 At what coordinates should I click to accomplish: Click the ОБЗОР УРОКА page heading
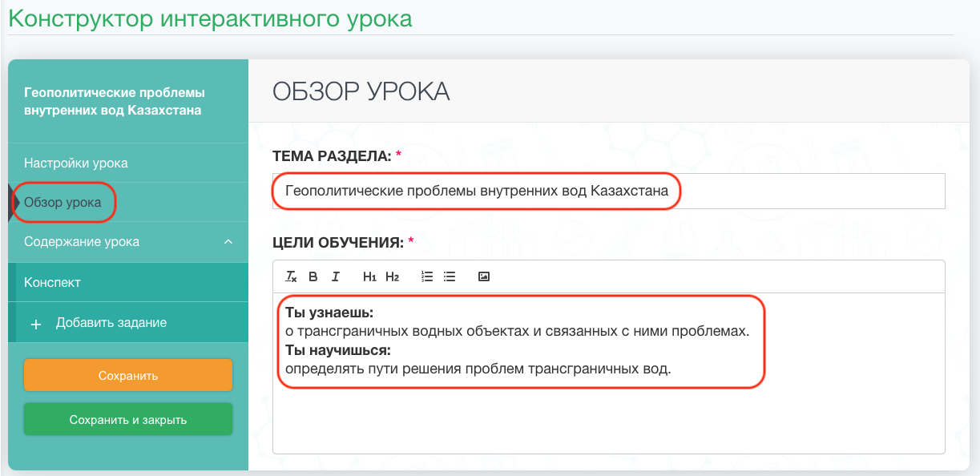[361, 91]
